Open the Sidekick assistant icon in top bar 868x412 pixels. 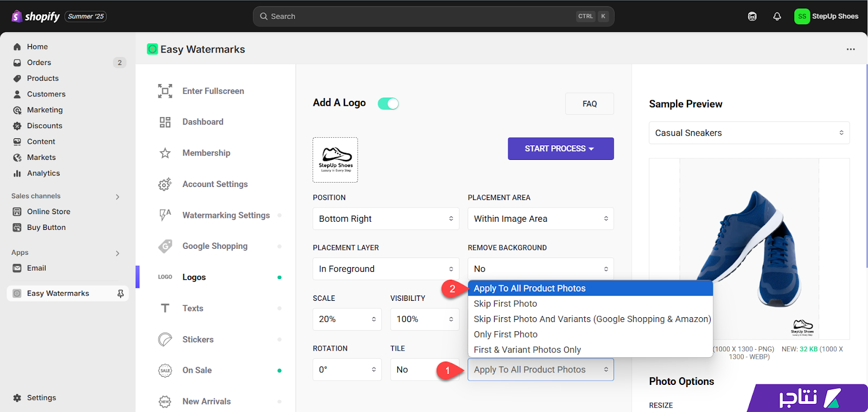752,16
